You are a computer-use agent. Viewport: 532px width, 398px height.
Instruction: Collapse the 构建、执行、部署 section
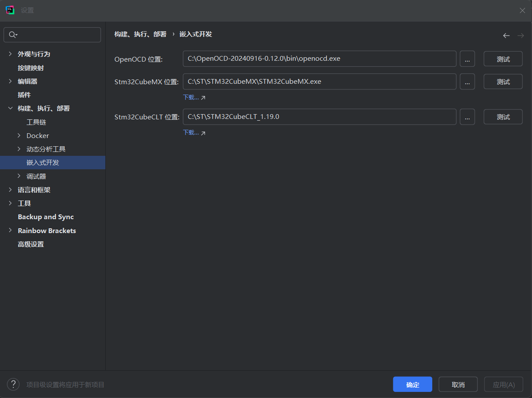coord(10,108)
